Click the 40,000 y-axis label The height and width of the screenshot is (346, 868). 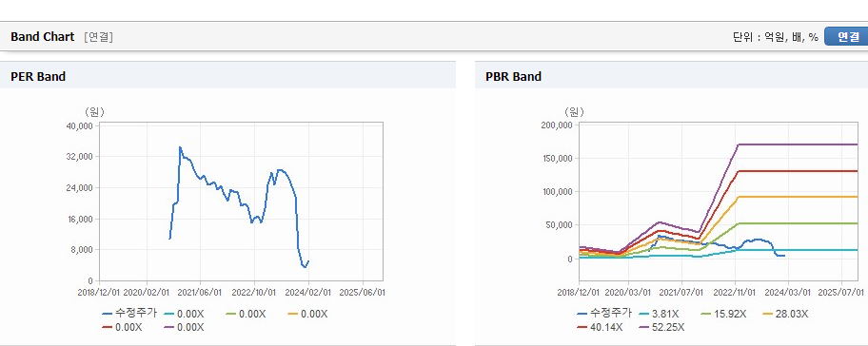80,126
